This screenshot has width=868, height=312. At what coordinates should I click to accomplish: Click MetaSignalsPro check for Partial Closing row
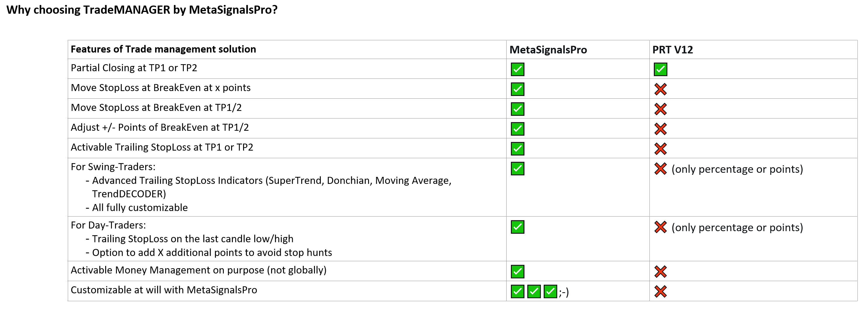517,69
